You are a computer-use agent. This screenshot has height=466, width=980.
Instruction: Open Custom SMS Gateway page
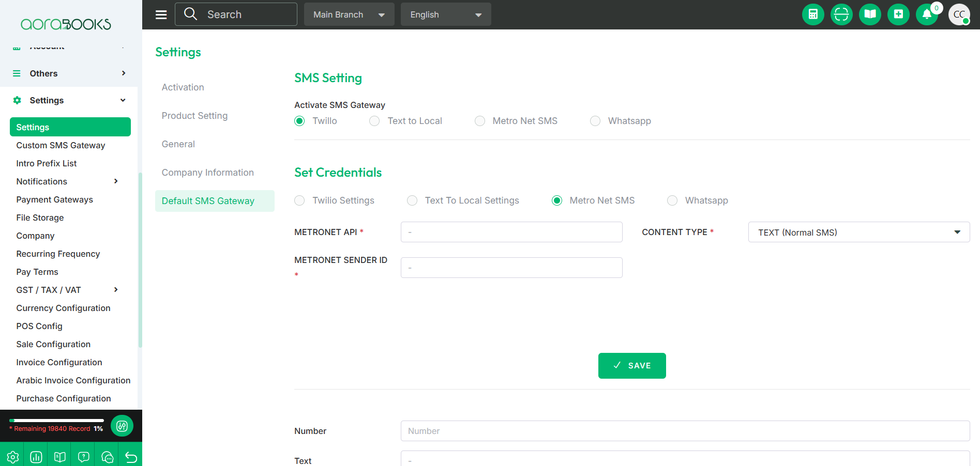pyautogui.click(x=61, y=145)
